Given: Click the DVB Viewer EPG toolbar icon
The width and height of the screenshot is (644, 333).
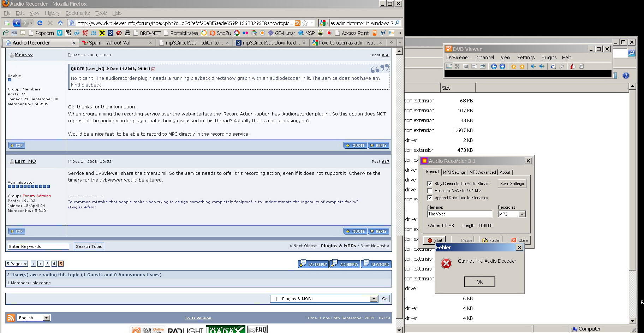Looking at the screenshot, I should coord(482,66).
